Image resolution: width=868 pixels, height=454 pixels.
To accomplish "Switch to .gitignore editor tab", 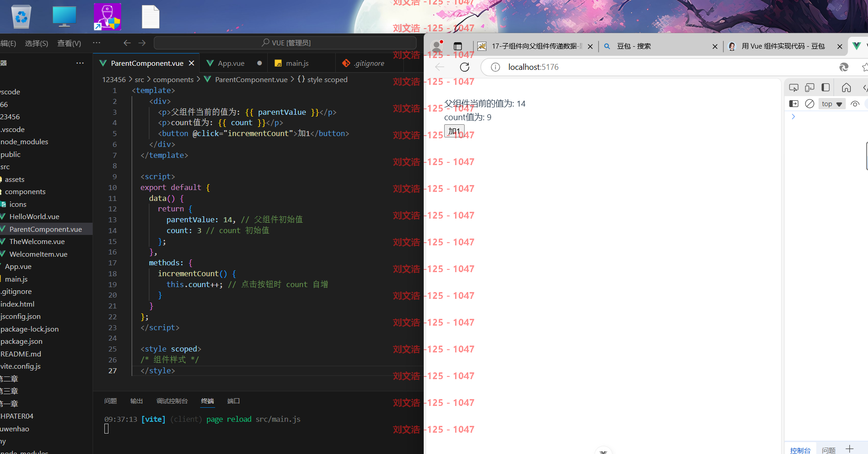I will tap(369, 63).
